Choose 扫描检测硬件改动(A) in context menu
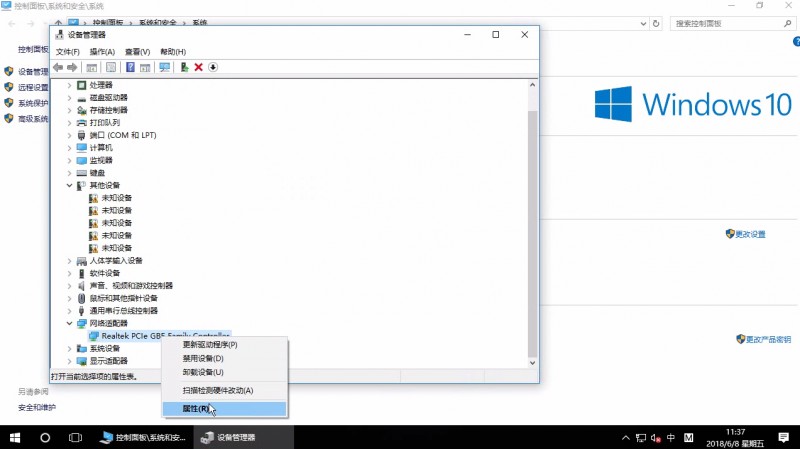Image resolution: width=800 pixels, height=449 pixels. (224, 391)
